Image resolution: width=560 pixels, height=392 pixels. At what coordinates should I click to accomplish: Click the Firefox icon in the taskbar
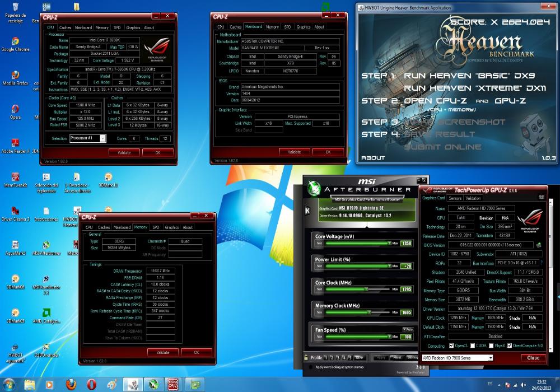click(x=71, y=385)
